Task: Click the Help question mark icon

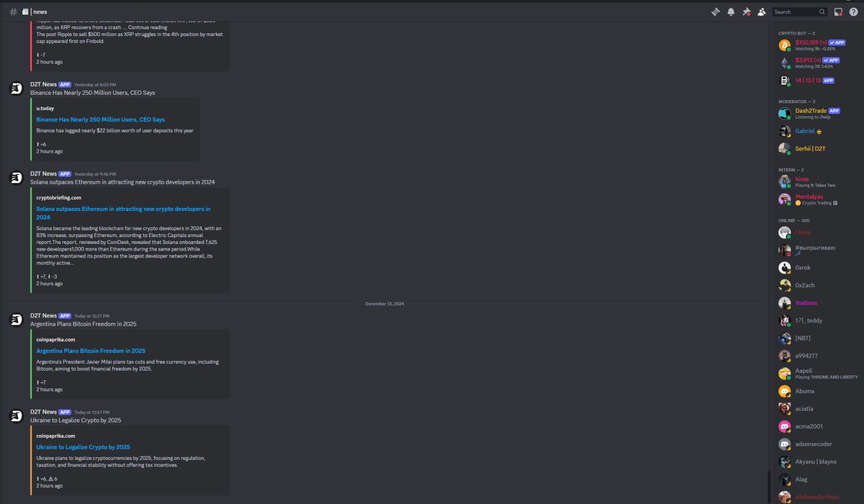Action: pos(852,12)
